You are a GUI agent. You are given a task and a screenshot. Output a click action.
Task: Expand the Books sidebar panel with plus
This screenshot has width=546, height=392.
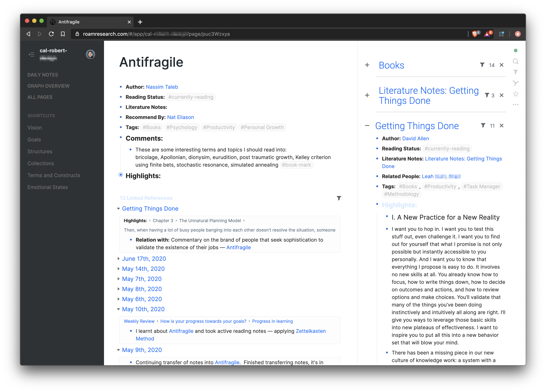(367, 65)
